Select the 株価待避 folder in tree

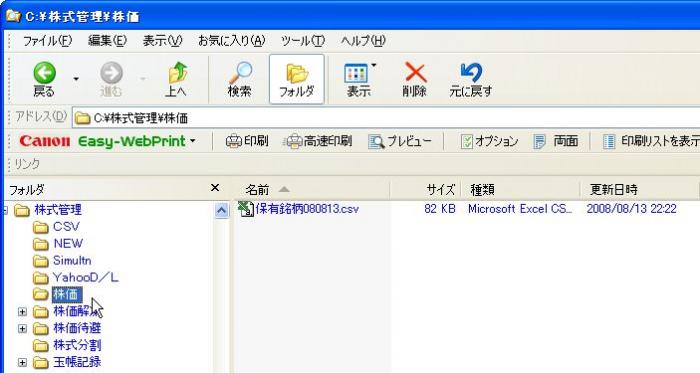pos(77,328)
